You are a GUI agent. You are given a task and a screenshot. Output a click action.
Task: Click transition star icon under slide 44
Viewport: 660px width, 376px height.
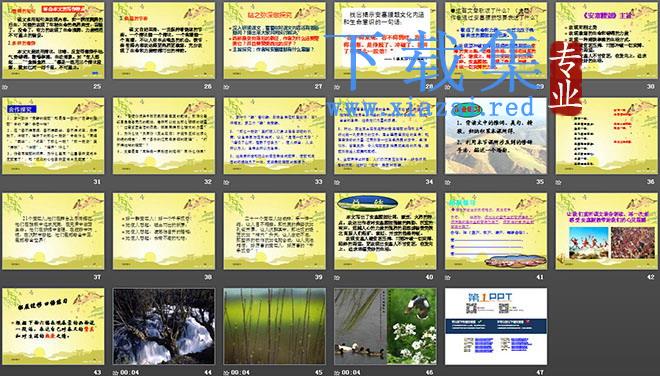[x=115, y=373]
